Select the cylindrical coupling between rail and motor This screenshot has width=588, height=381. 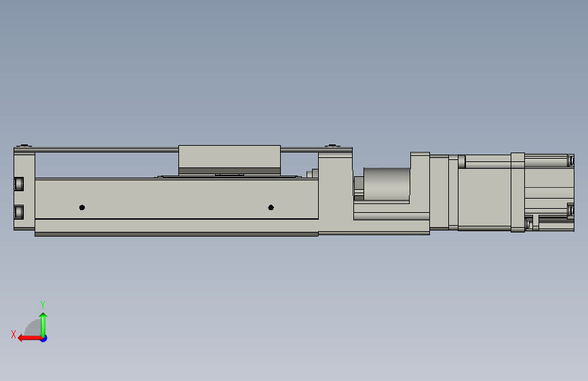387,184
